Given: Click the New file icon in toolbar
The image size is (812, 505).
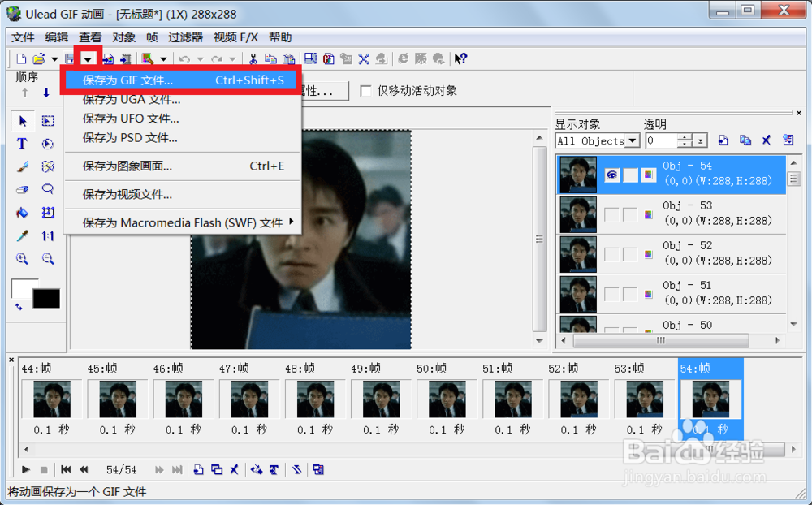Looking at the screenshot, I should pos(21,59).
